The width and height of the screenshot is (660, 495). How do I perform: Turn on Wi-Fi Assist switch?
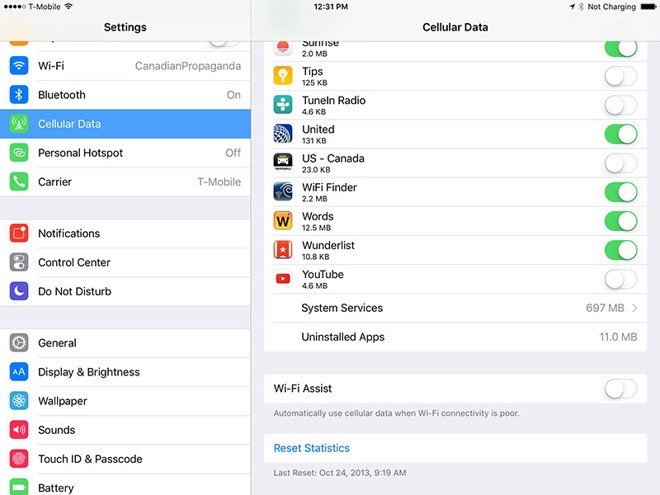(x=621, y=389)
